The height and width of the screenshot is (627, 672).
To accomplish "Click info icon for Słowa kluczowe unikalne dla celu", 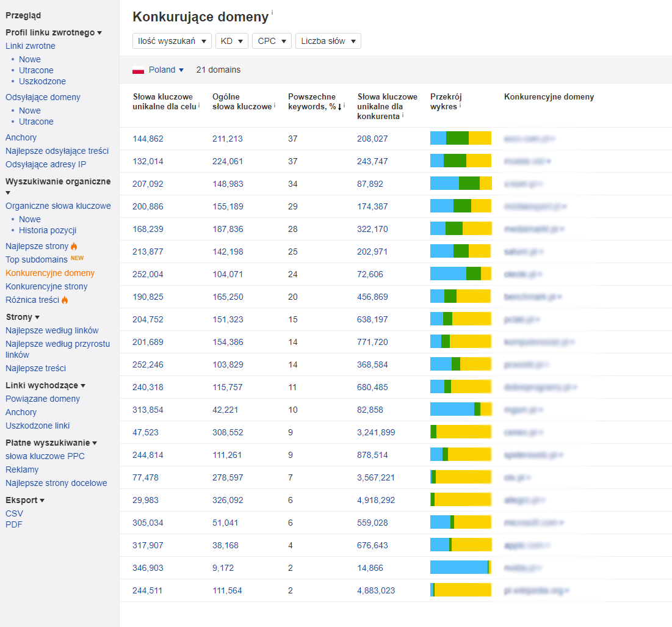I will point(199,106).
